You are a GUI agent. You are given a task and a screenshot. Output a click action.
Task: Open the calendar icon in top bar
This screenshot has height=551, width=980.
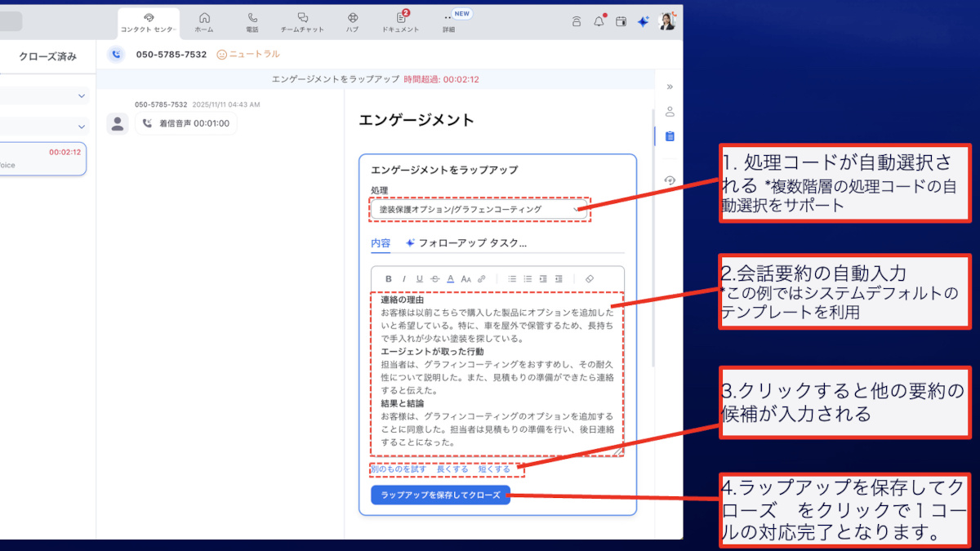tap(621, 22)
